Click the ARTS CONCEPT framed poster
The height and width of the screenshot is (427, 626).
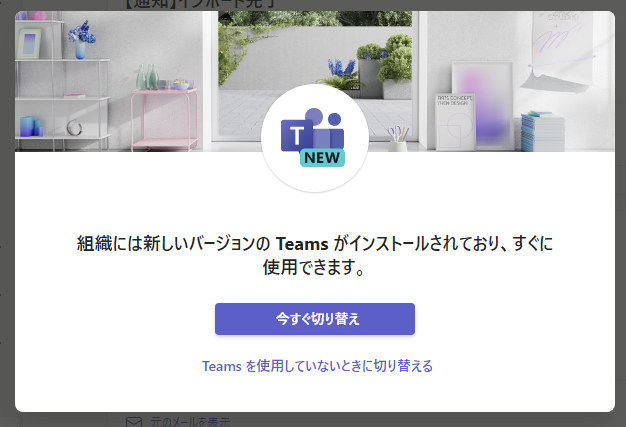pos(455,122)
